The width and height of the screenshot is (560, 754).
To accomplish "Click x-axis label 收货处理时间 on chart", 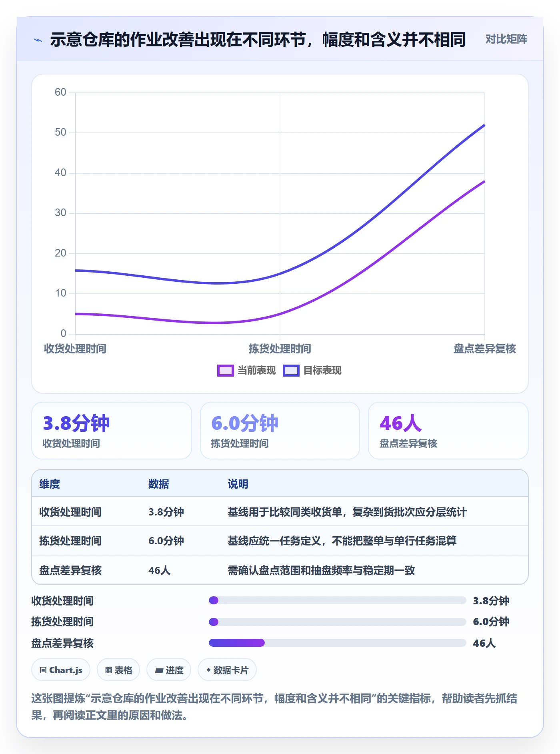I will click(x=75, y=349).
